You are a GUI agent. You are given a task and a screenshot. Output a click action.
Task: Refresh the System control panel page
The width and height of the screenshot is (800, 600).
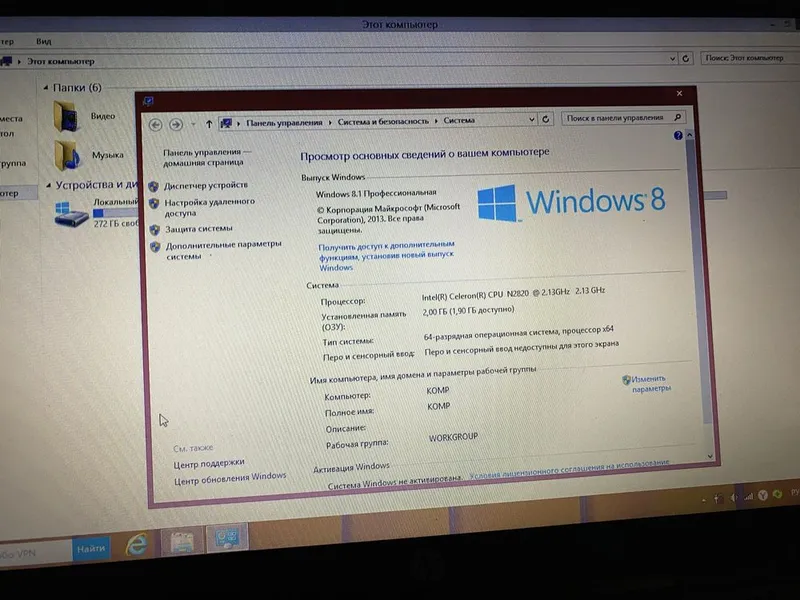tap(545, 119)
